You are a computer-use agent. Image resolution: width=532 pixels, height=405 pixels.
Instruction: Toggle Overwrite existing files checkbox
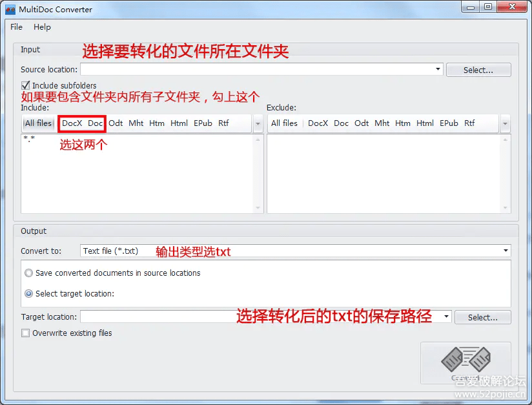click(25, 333)
